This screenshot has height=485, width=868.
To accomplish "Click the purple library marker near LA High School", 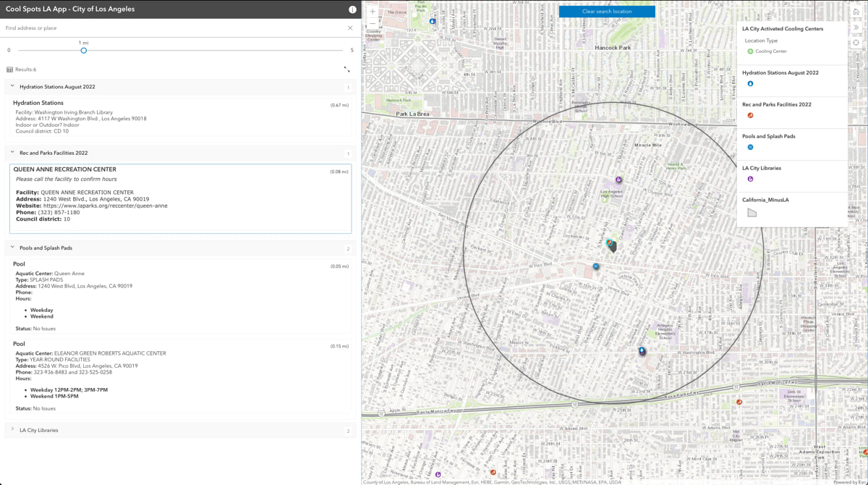I will 618,179.
